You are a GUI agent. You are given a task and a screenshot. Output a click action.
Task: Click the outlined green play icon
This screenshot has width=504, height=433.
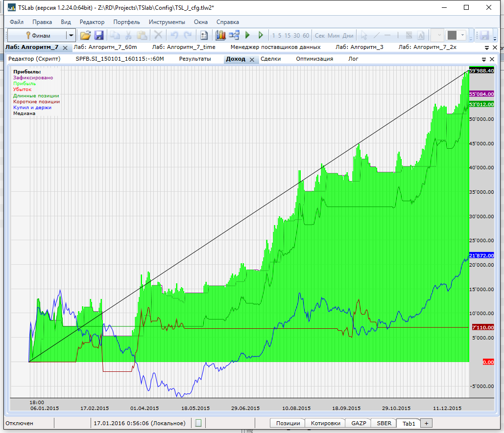pos(261,35)
